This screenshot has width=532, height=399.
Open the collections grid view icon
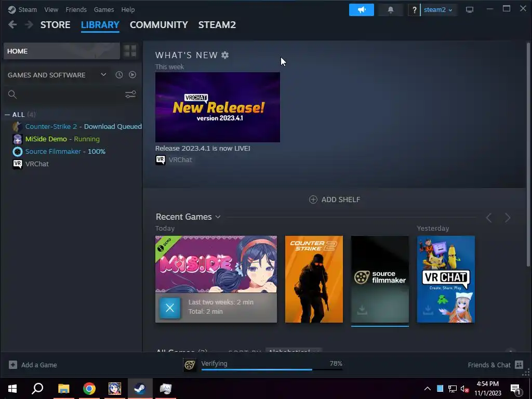[130, 51]
